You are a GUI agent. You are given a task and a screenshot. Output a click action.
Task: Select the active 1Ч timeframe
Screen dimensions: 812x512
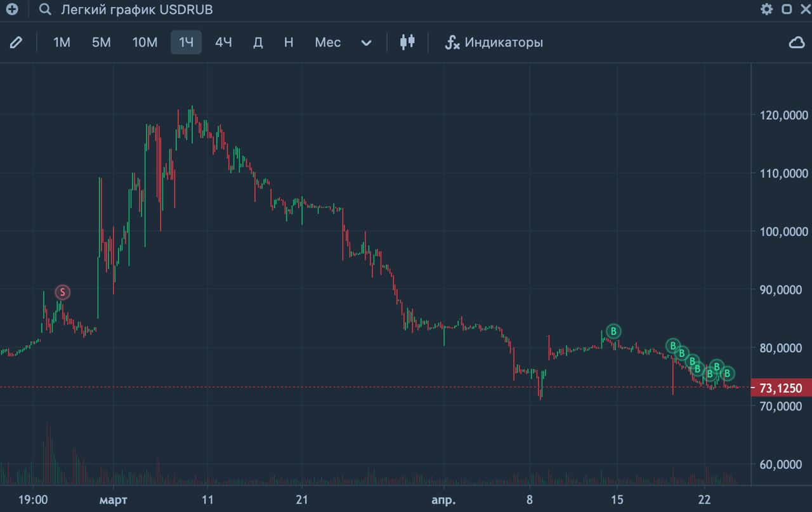coord(186,43)
